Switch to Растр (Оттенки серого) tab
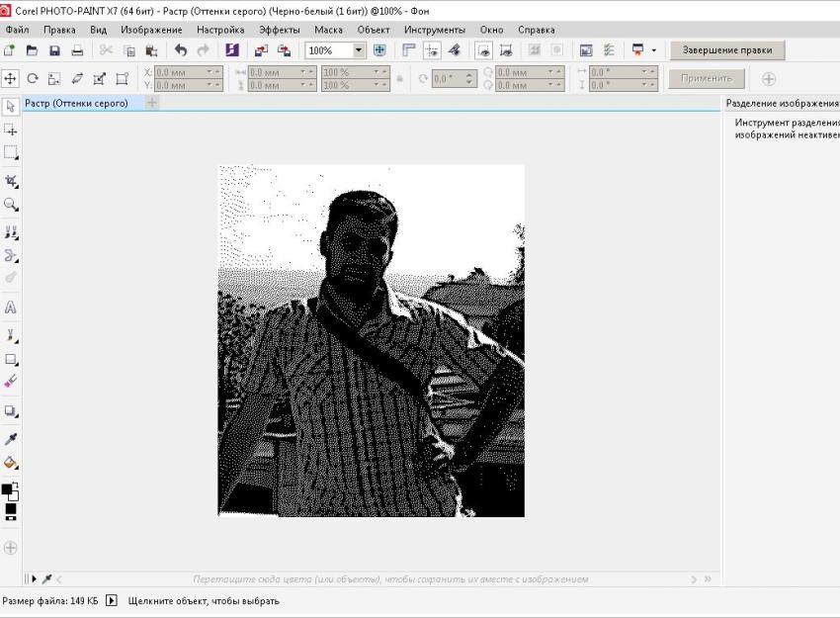The width and height of the screenshot is (840, 618). tap(77, 103)
